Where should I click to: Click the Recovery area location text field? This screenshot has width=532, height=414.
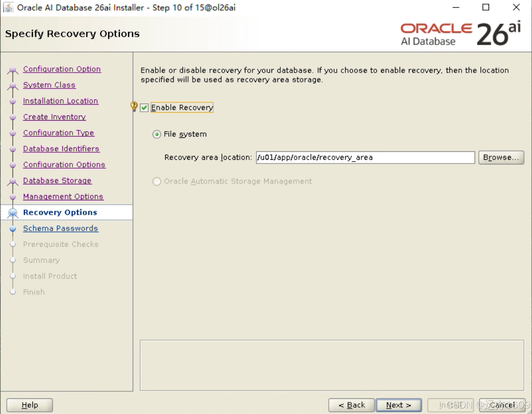(x=365, y=157)
